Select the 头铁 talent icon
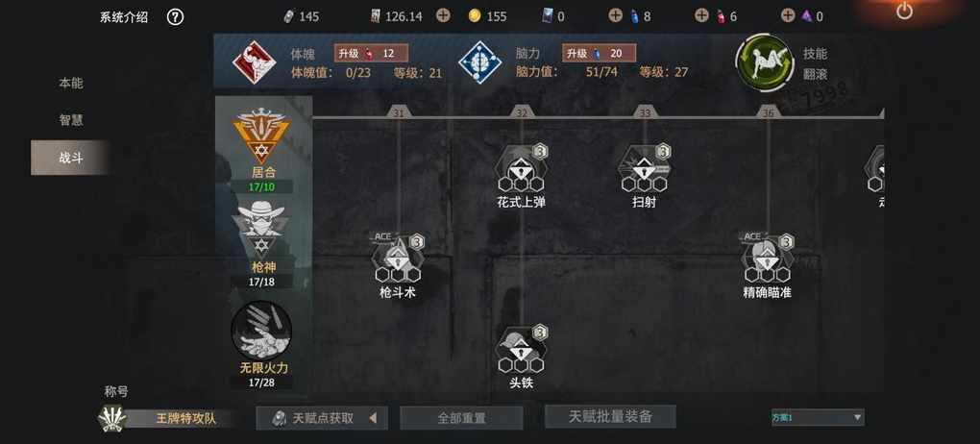Image resolution: width=980 pixels, height=444 pixels. click(x=522, y=350)
